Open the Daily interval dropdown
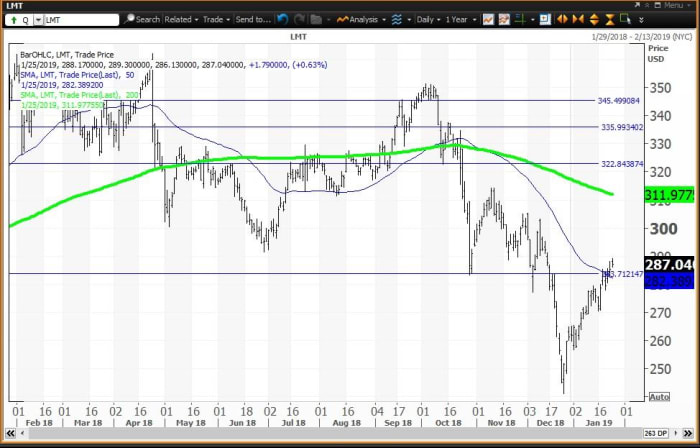 (x=429, y=20)
